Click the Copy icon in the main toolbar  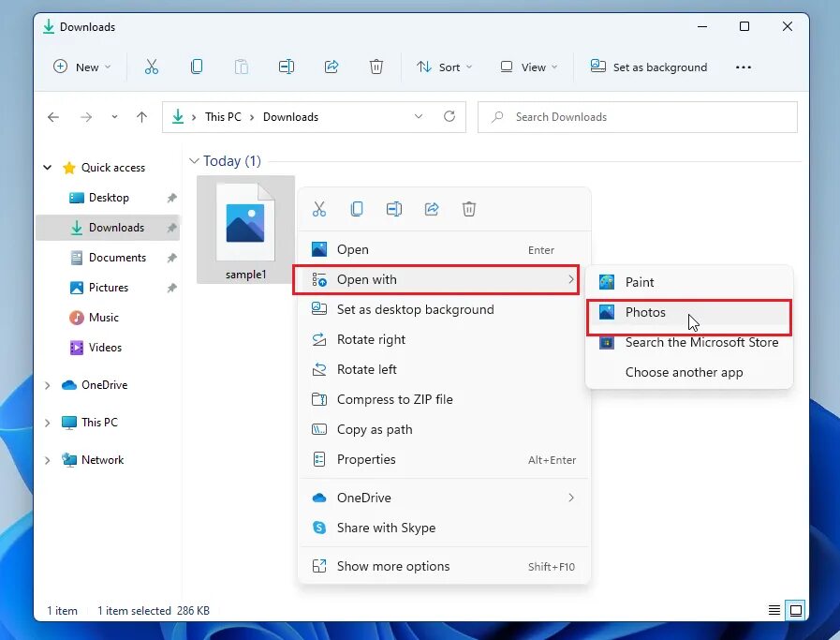click(197, 67)
